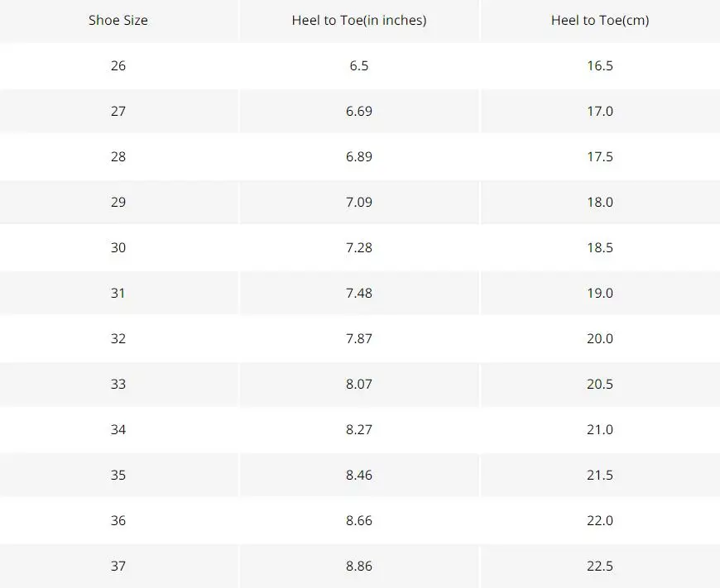Click the 8.27 inches value
Viewport: 720px width, 588px height.
pyautogui.click(x=359, y=429)
